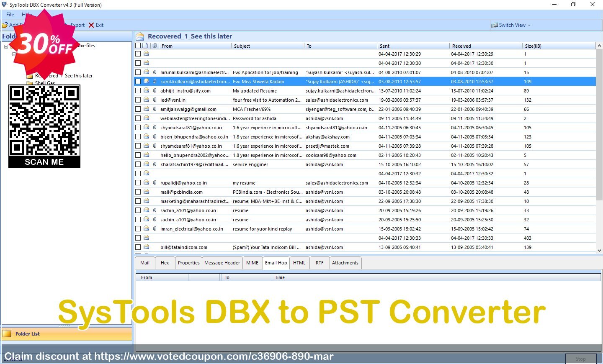The height and width of the screenshot is (364, 603).
Task: Click envelope icon of abhijit_instru@sify.com email
Action: coord(146,90)
